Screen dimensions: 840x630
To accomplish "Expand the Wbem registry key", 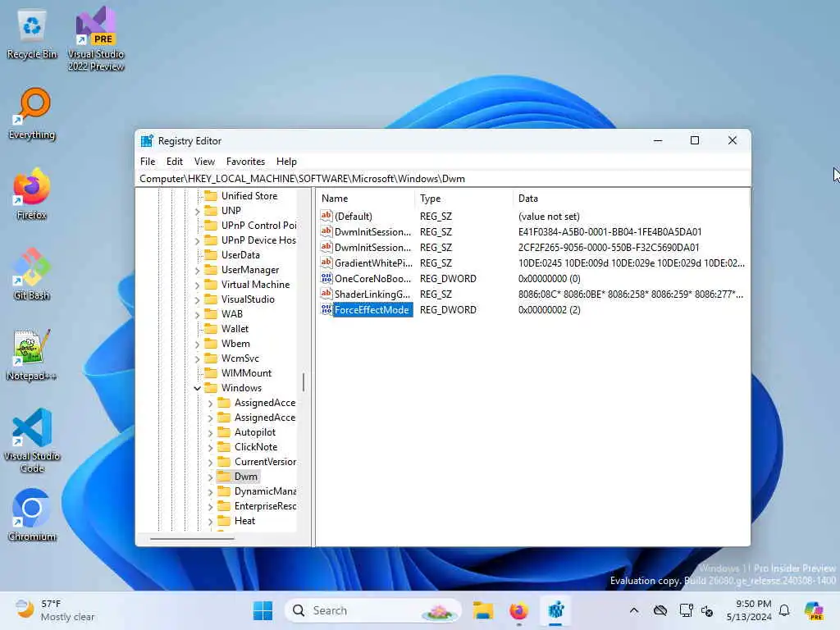I will (x=197, y=344).
